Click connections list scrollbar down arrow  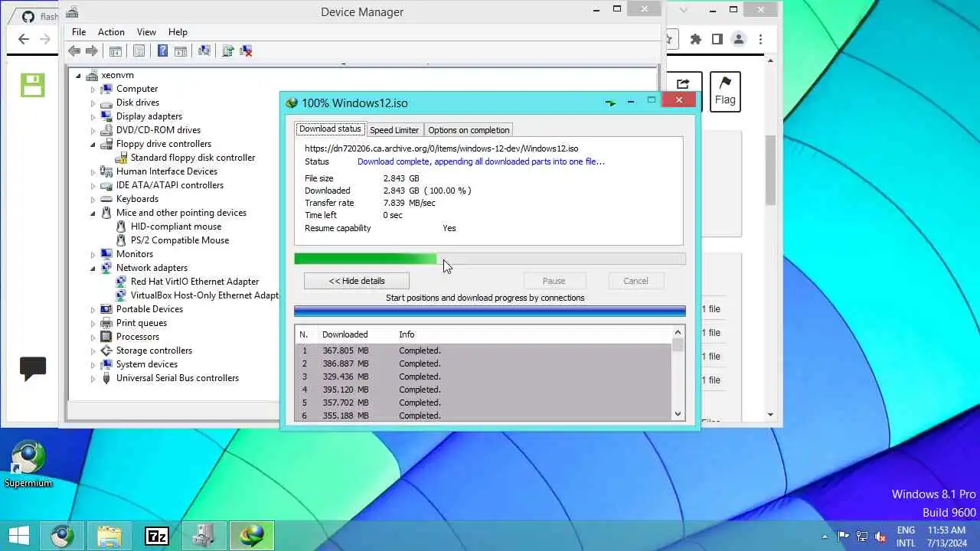(x=678, y=414)
